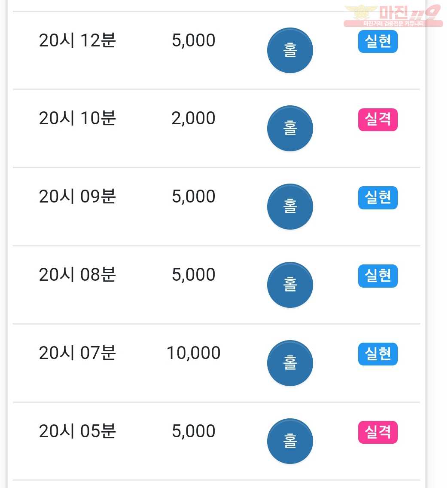Viewport: 448px width, 488px height.
Task: Click the 10,000 amount at 20시 07분
Action: tap(193, 353)
